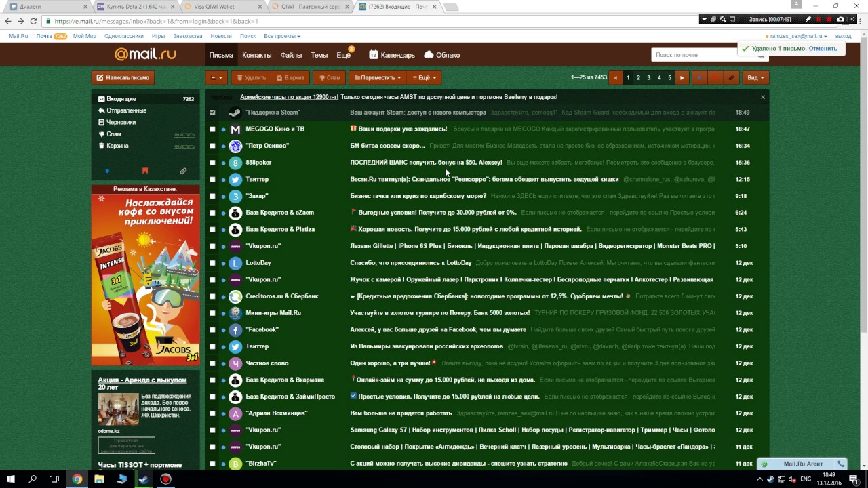This screenshot has width=868, height=488.
Task: Go to page 3 of the inbox
Action: [x=648, y=77]
